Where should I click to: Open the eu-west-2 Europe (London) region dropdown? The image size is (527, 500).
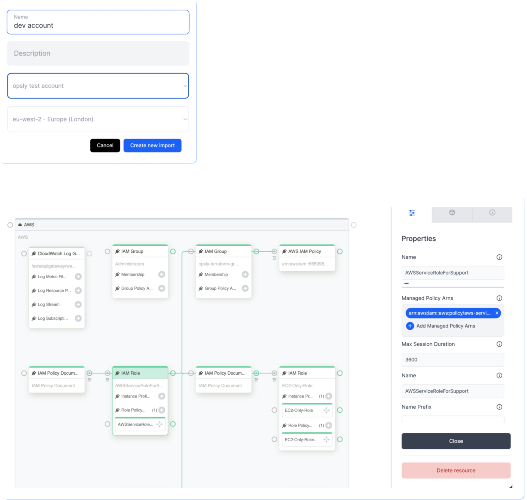(98, 119)
